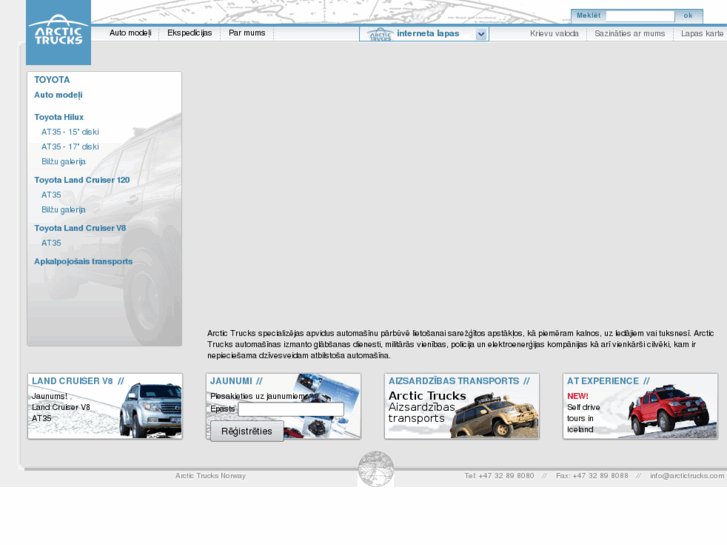727x545 pixels.
Task: Open the Ekspedīcijas menu
Action: click(190, 33)
